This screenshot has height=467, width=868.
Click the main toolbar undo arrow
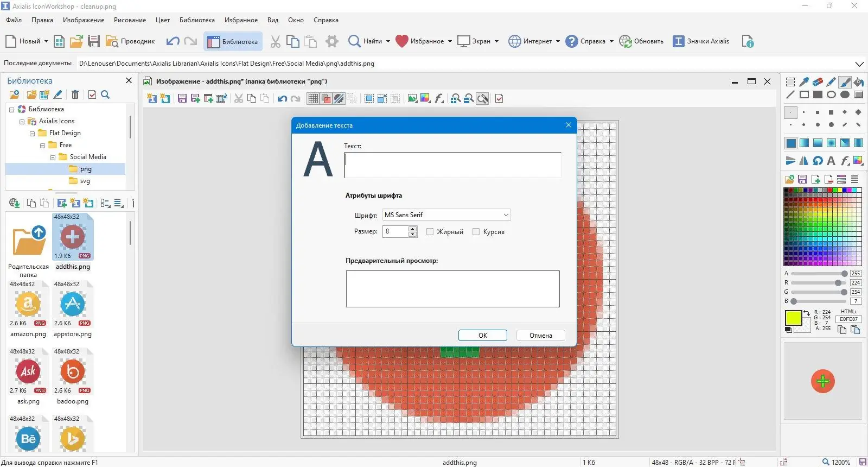[x=173, y=41]
